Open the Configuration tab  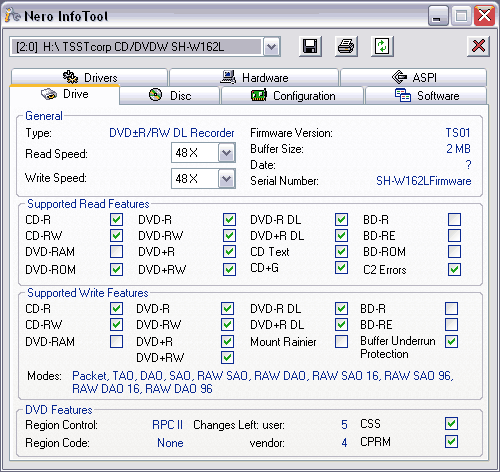(x=292, y=96)
